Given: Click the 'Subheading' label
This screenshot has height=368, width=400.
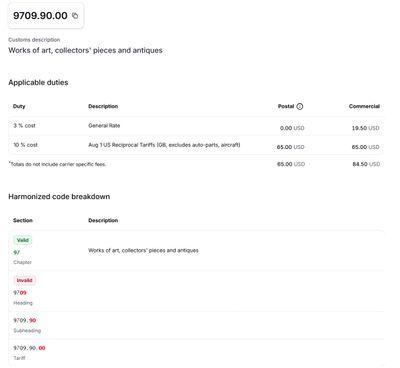Looking at the screenshot, I should 27,331.
